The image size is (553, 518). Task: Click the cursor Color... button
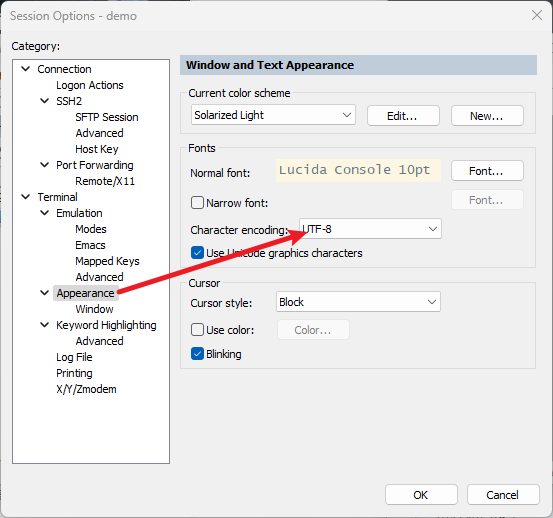point(313,330)
